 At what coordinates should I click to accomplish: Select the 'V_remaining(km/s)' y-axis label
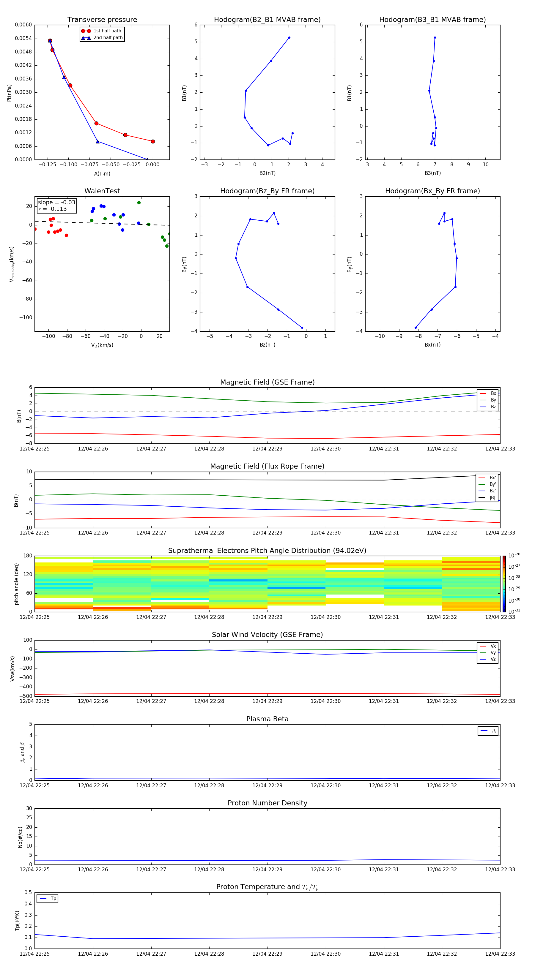(x=12, y=264)
